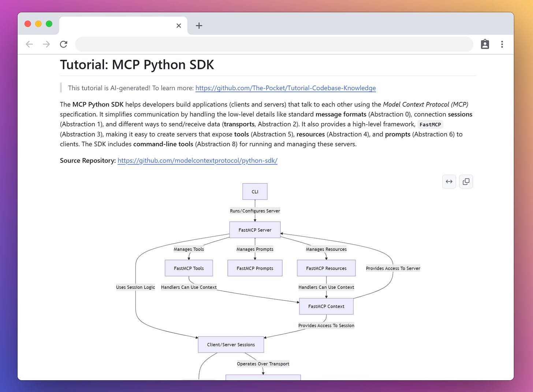Select the FastMCP Context node
533x392 pixels.
tap(326, 306)
